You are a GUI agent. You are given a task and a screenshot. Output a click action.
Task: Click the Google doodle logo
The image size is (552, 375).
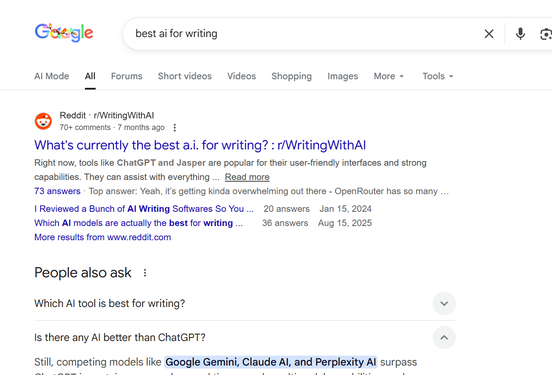[x=64, y=33]
